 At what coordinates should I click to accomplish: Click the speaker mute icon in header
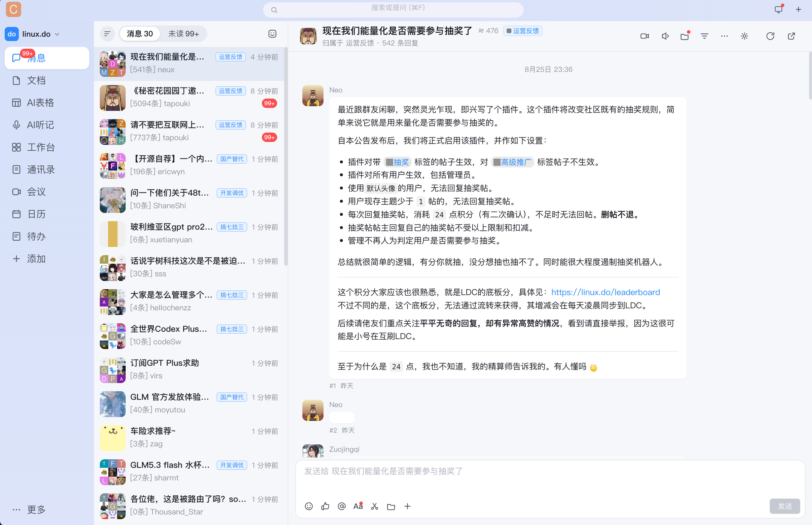[665, 36]
